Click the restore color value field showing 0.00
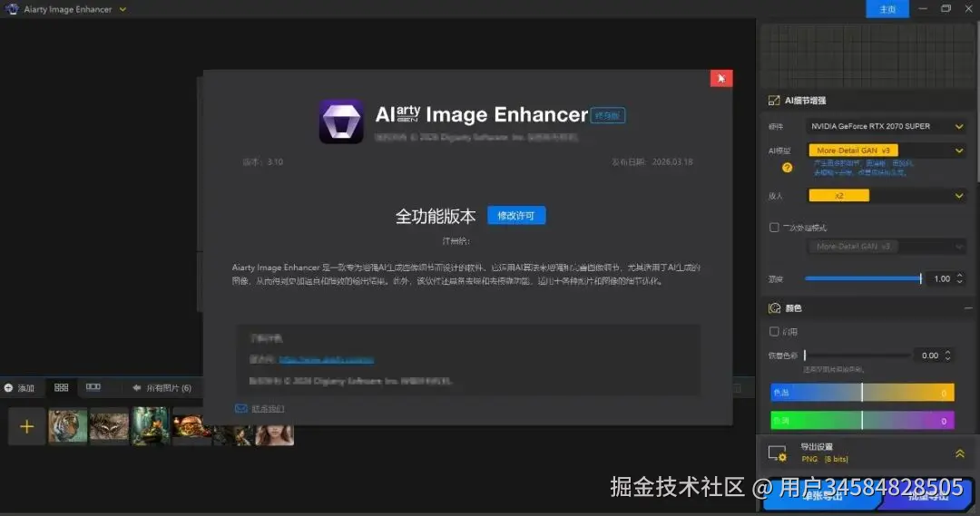The width and height of the screenshot is (980, 516). (x=930, y=355)
